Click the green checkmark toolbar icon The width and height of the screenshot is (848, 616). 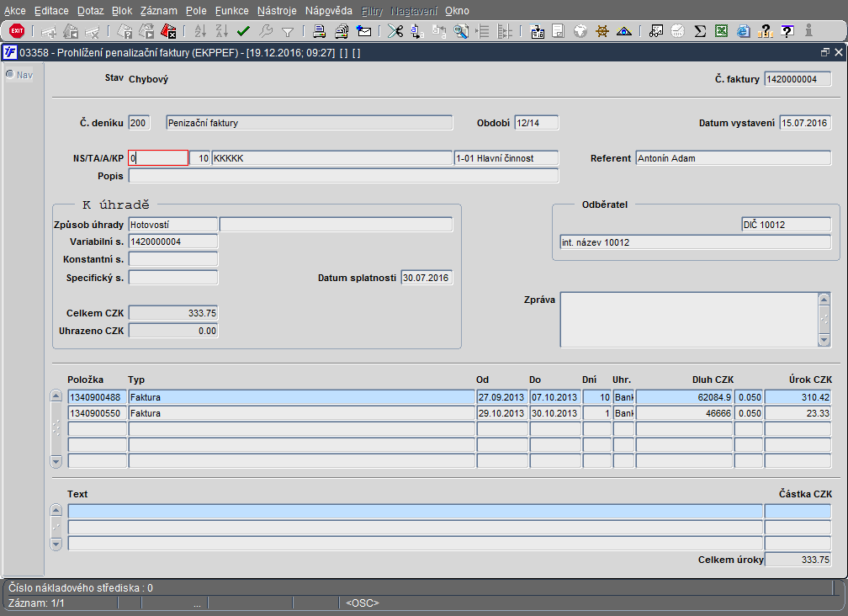[244, 31]
